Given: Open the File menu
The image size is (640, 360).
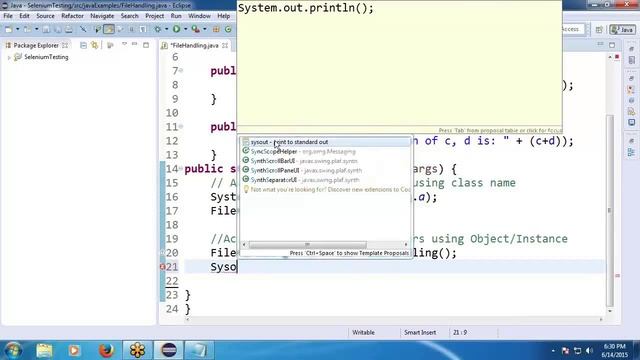Looking at the screenshot, I should (x=8, y=16).
